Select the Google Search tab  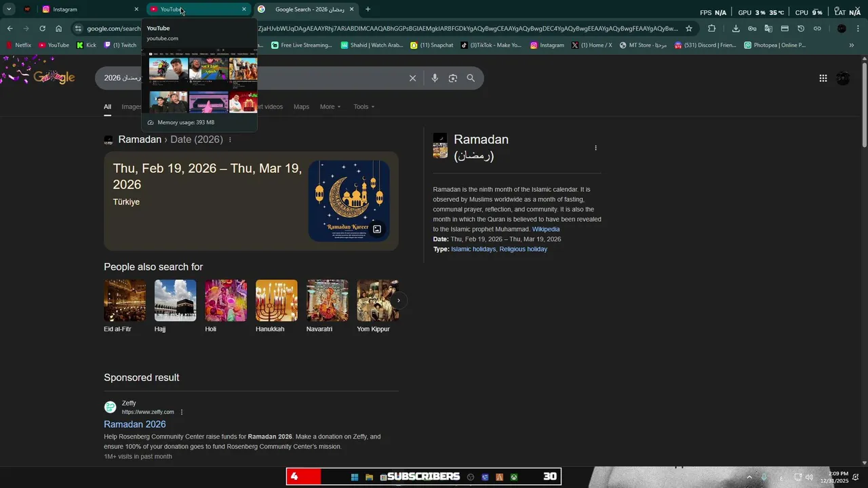(x=307, y=9)
